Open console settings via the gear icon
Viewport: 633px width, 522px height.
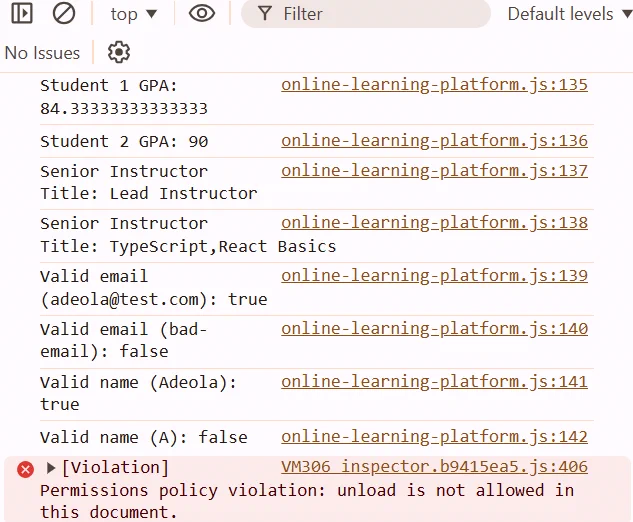[119, 52]
